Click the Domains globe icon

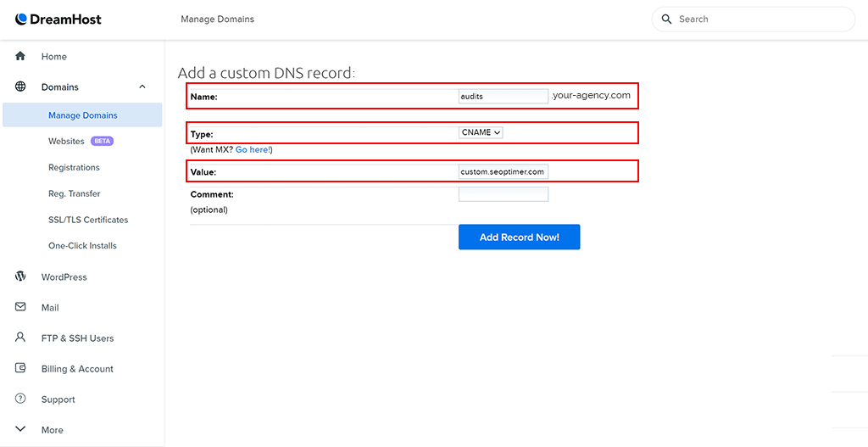pyautogui.click(x=20, y=87)
